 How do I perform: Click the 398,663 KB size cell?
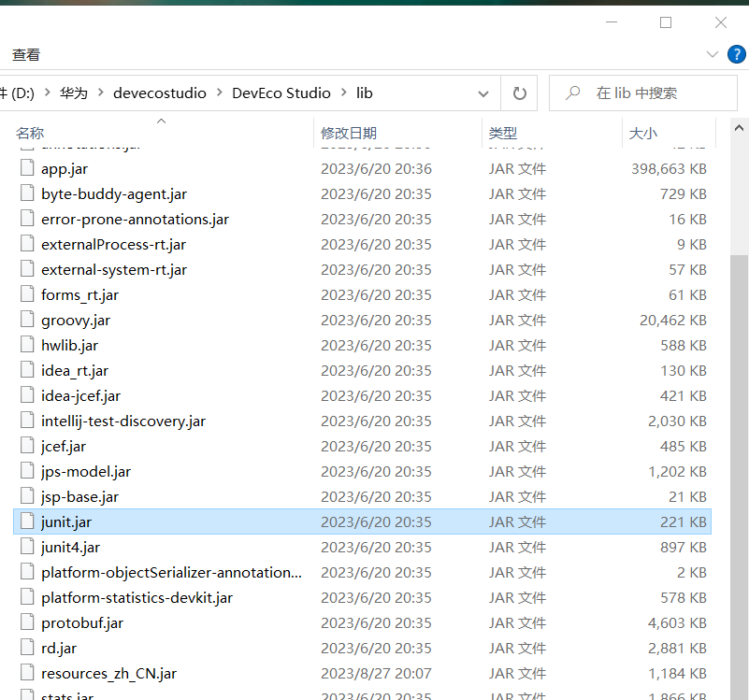[669, 168]
